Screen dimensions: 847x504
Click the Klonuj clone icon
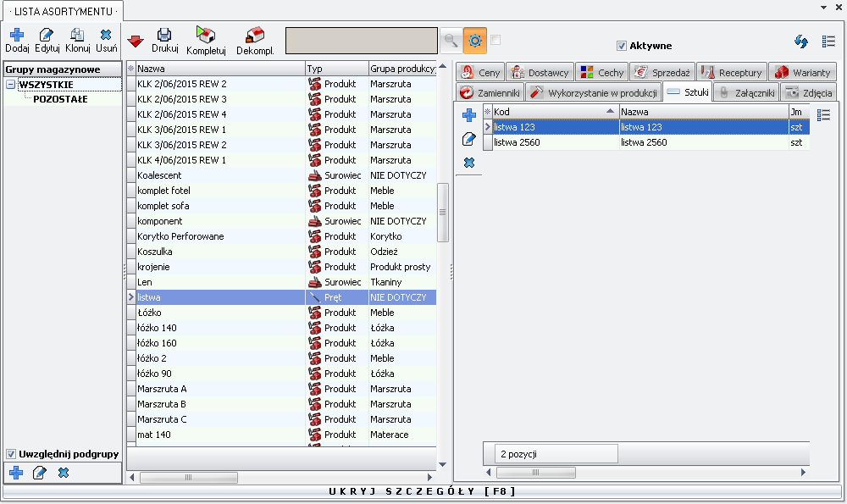(x=77, y=36)
